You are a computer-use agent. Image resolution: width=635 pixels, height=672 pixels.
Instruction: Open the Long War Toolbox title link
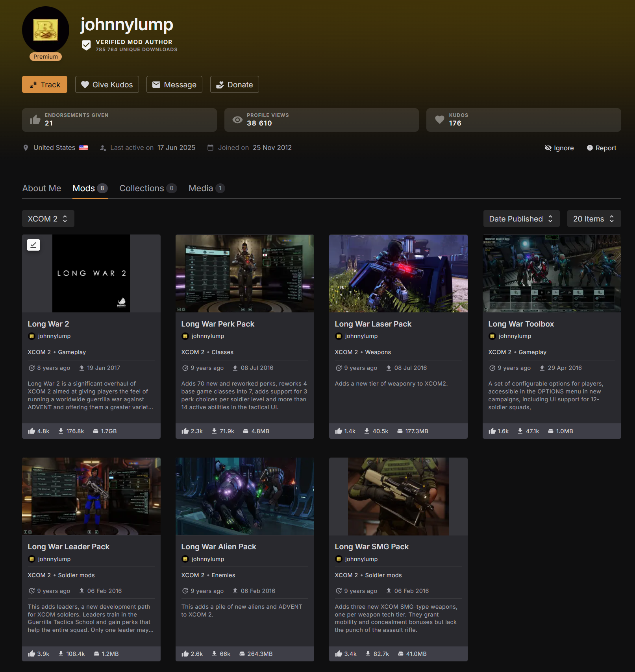[x=521, y=324]
